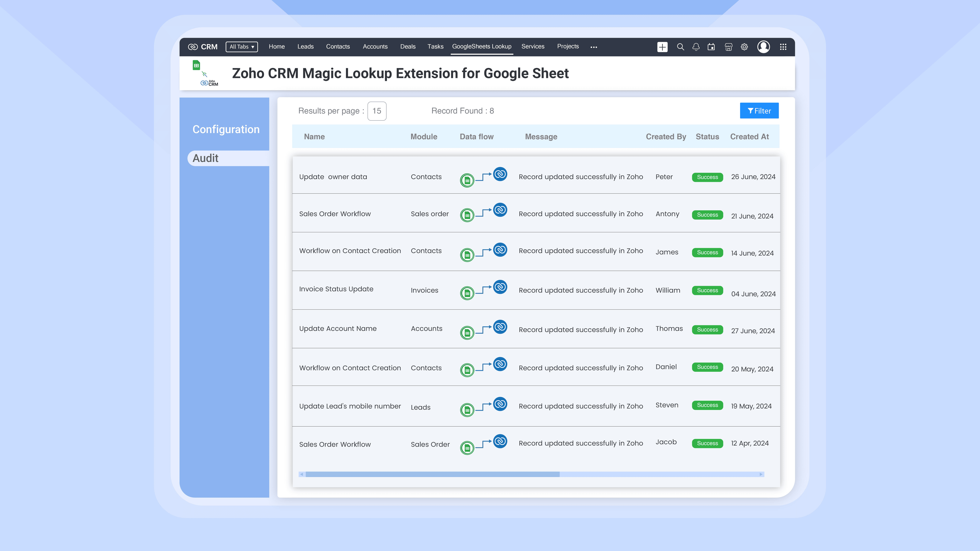Click Zoho CRM icon in Update Account Name row
Screen dimensions: 980x551
(x=500, y=327)
